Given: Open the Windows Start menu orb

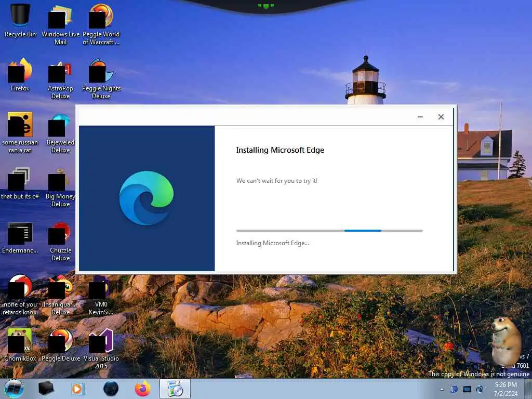Looking at the screenshot, I should coord(14,389).
